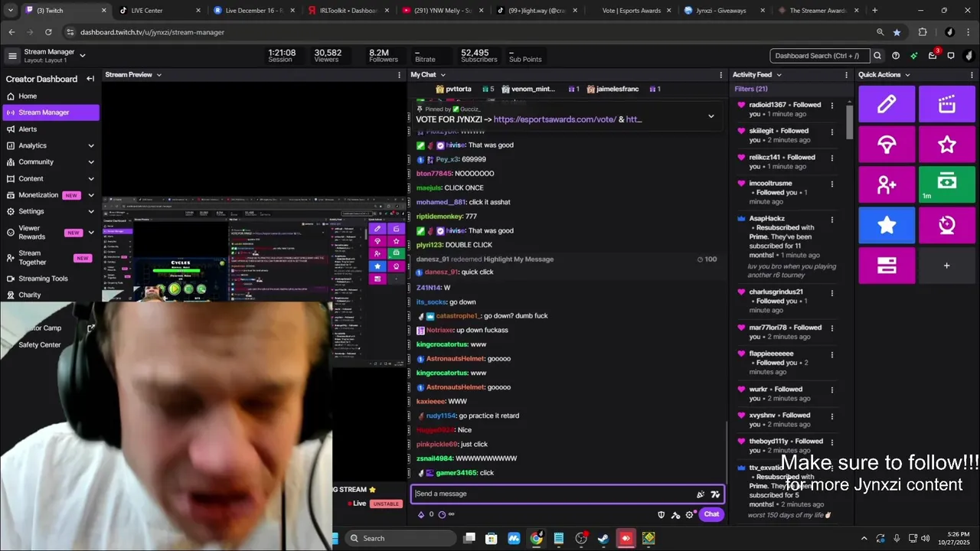Open Microsoft Store from the taskbar
Image resolution: width=980 pixels, height=551 pixels.
[x=492, y=538]
